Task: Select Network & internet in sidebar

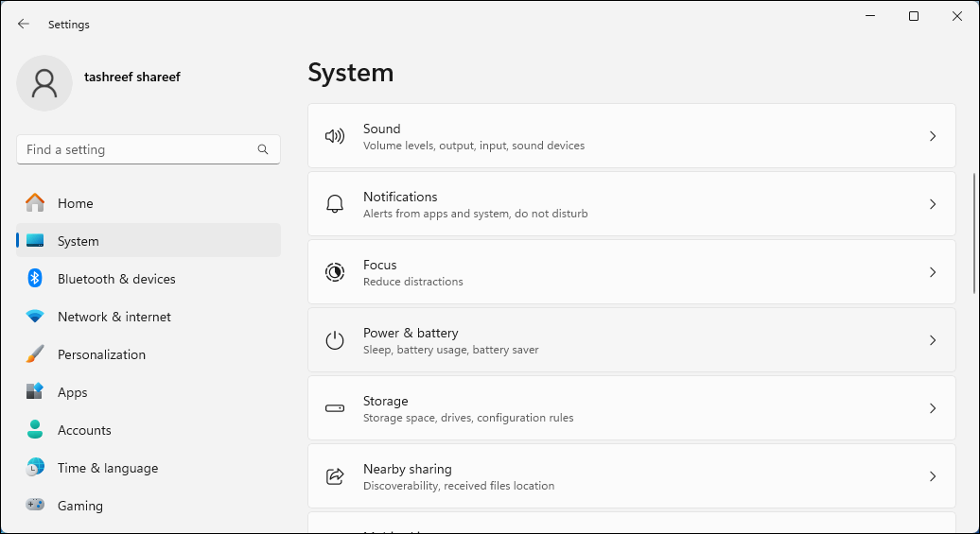Action: 114,317
